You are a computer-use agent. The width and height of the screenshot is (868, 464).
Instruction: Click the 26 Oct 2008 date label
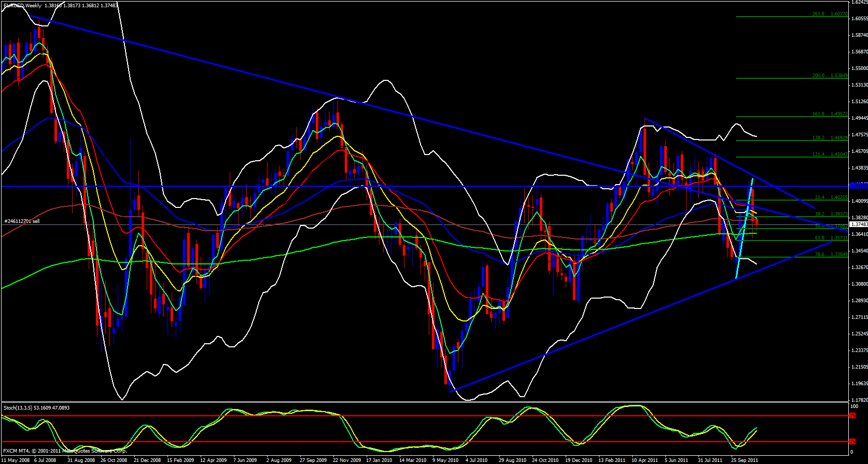pyautogui.click(x=114, y=460)
